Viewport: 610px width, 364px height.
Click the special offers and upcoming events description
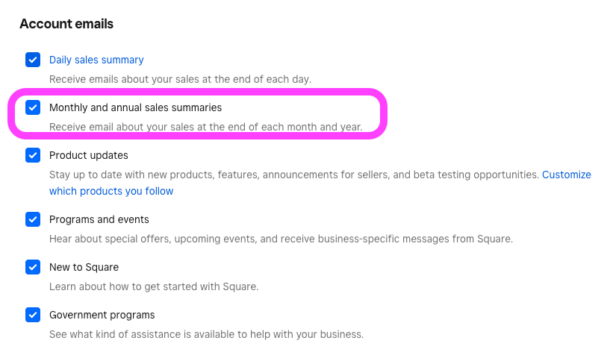[x=281, y=239]
